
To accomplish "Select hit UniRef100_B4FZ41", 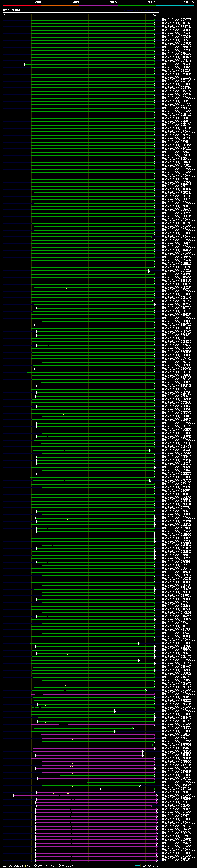I will point(177,23).
